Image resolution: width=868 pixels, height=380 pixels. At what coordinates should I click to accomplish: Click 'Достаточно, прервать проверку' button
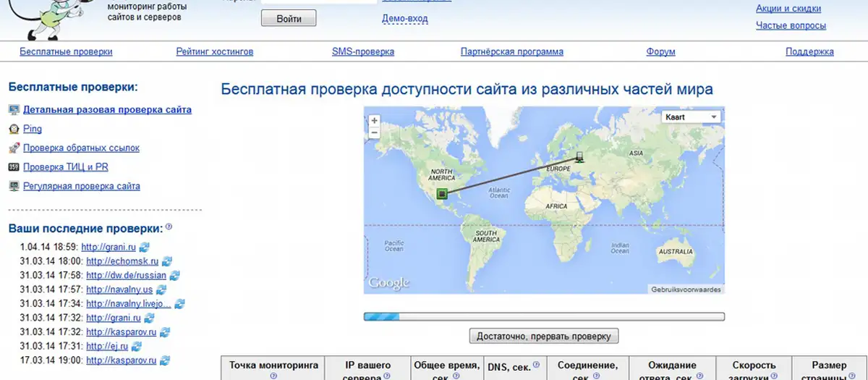[x=544, y=336]
